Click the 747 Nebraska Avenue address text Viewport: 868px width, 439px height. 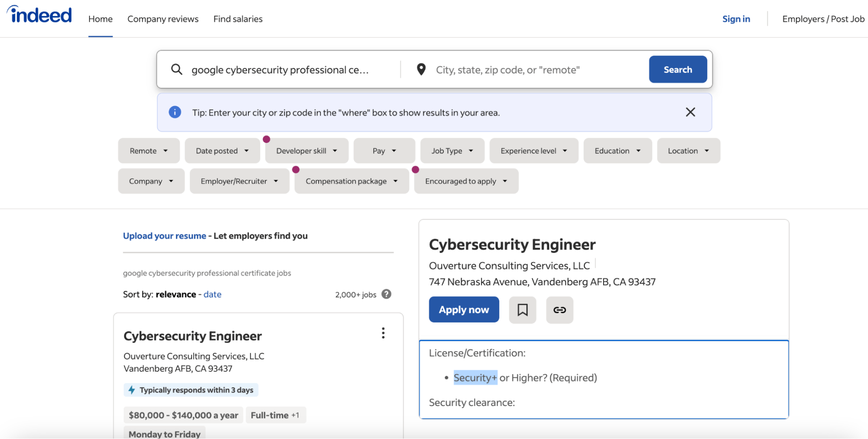pos(542,282)
